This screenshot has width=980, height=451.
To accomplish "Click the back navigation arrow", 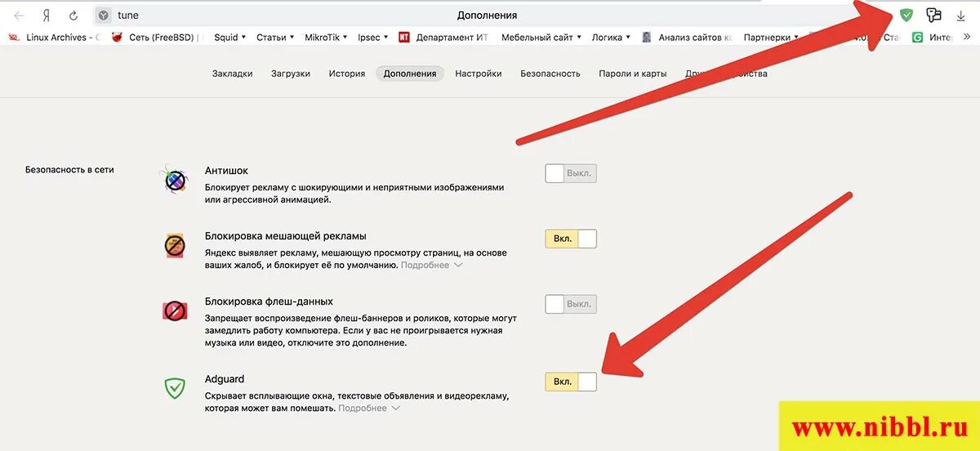I will [x=19, y=16].
